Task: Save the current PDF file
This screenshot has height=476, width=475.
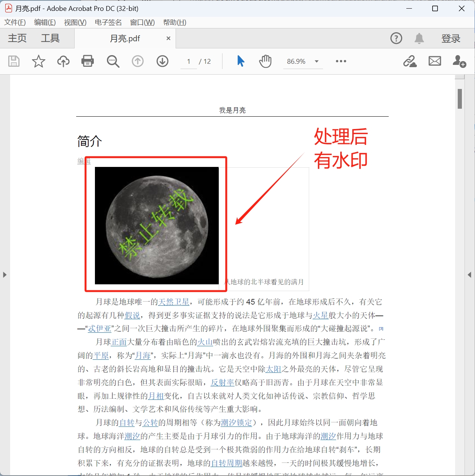Action: [14, 61]
